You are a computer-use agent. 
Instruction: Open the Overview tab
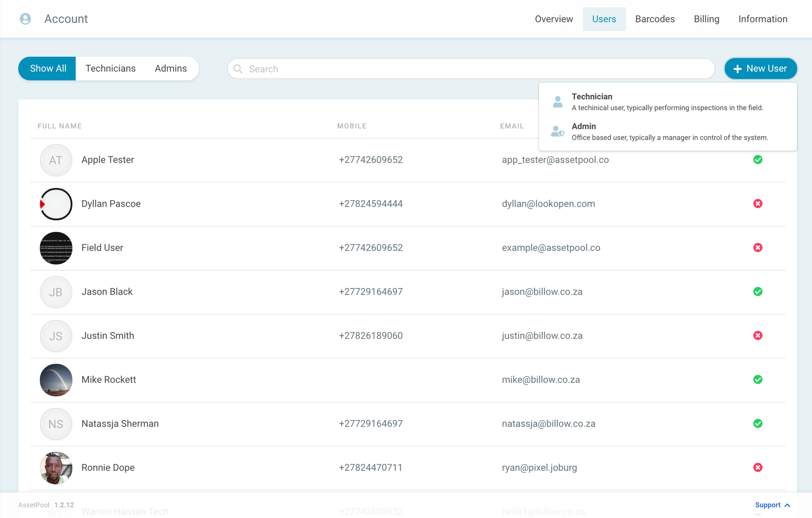coord(554,19)
